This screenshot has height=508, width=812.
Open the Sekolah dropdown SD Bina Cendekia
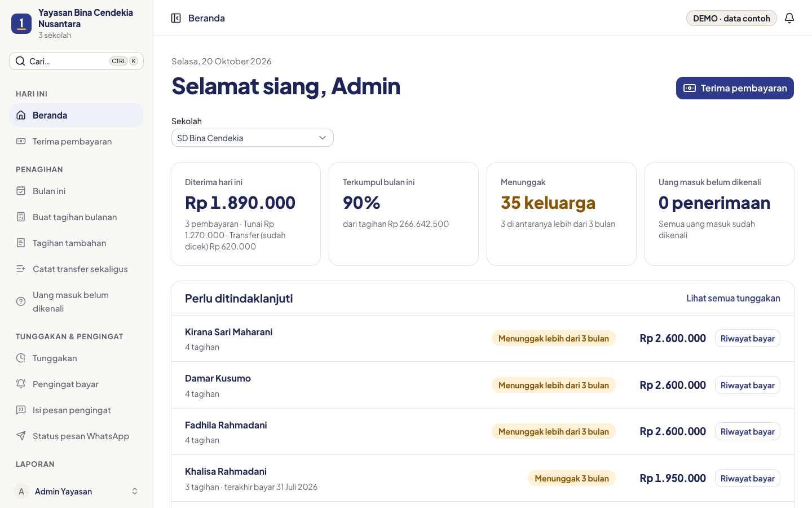pyautogui.click(x=253, y=138)
